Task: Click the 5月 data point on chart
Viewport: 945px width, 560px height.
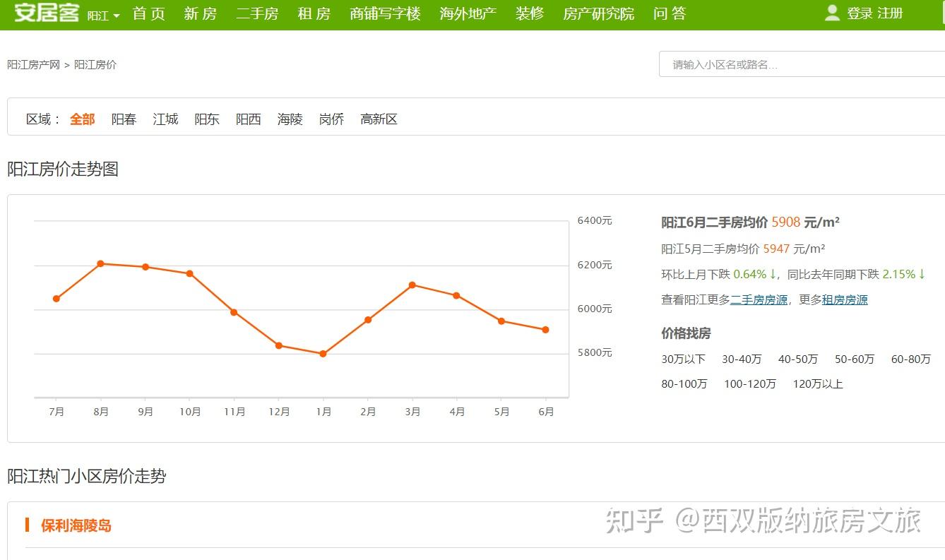Action: pos(501,321)
